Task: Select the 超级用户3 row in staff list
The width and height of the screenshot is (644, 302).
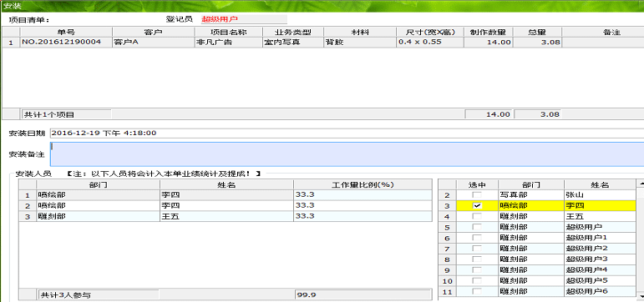Action: coord(538,259)
